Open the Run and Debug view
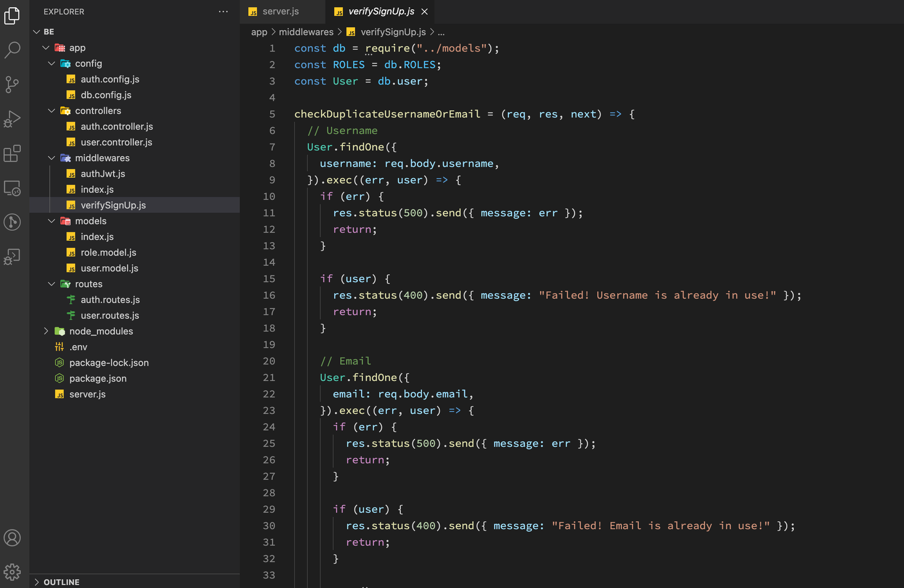The width and height of the screenshot is (904, 588). click(x=12, y=119)
